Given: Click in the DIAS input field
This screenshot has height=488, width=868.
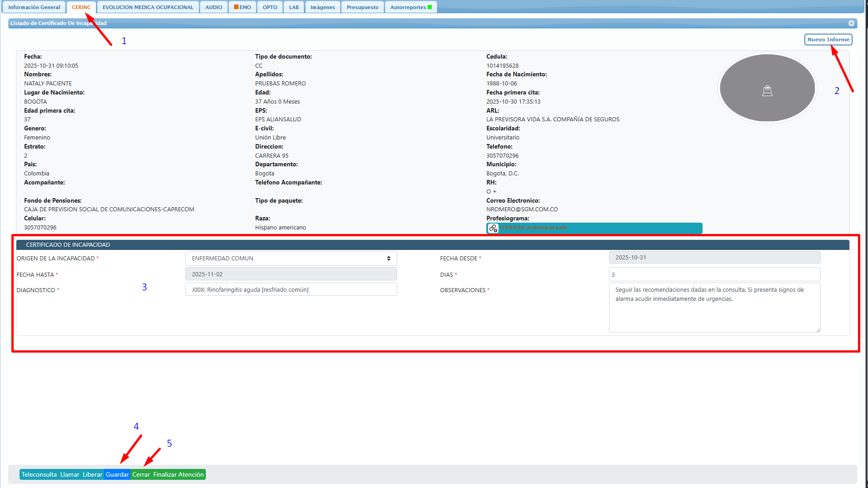Looking at the screenshot, I should click(714, 274).
